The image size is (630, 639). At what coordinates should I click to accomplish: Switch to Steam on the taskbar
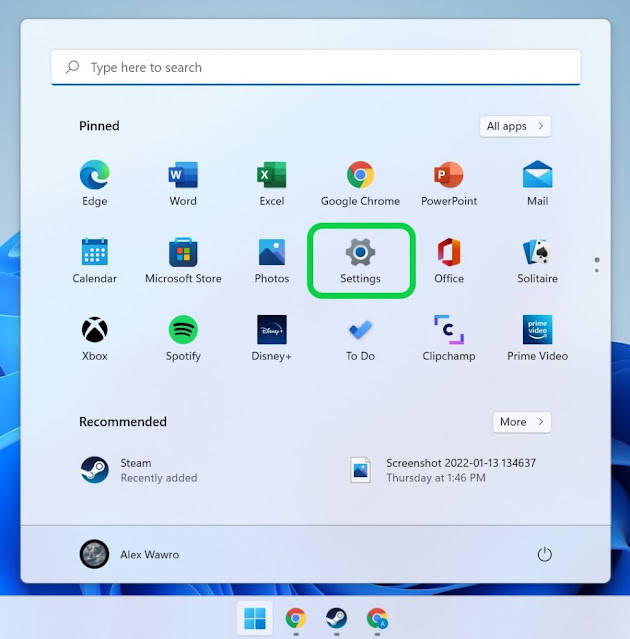(336, 618)
